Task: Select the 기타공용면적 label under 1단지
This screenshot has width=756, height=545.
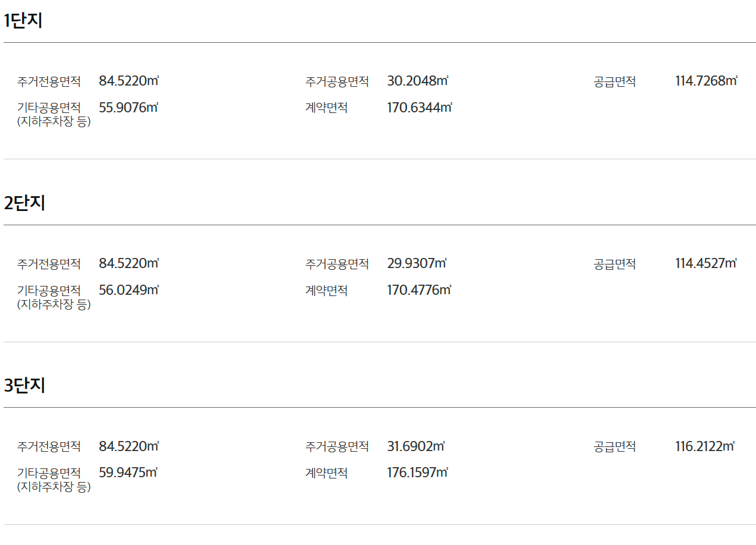Action: (x=49, y=108)
